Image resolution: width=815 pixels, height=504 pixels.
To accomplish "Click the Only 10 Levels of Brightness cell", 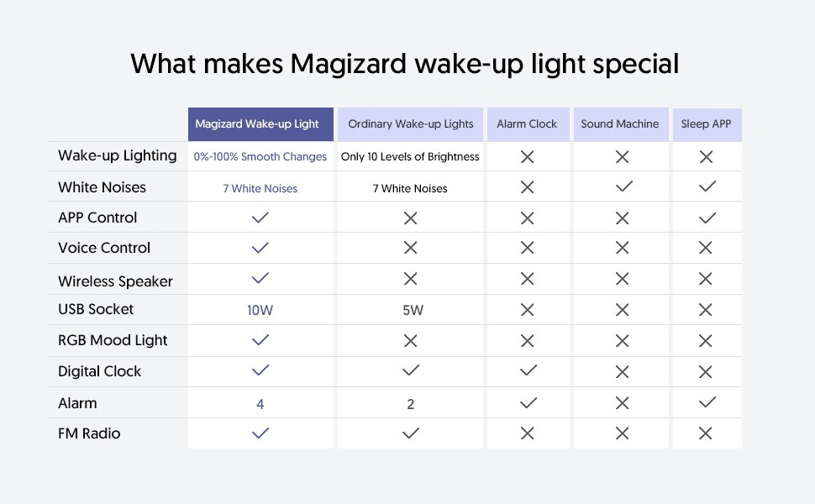I will [410, 156].
